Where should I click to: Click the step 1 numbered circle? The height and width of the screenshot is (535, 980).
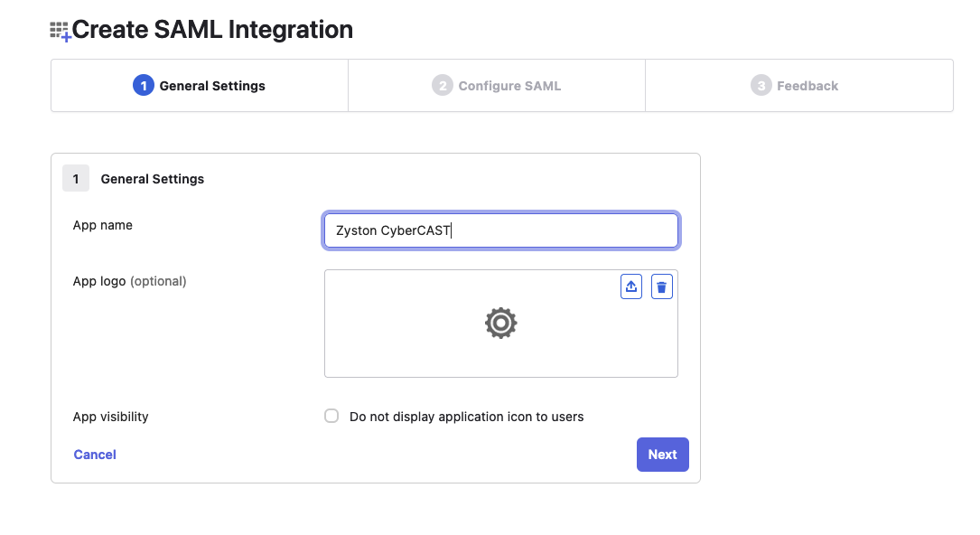click(142, 85)
